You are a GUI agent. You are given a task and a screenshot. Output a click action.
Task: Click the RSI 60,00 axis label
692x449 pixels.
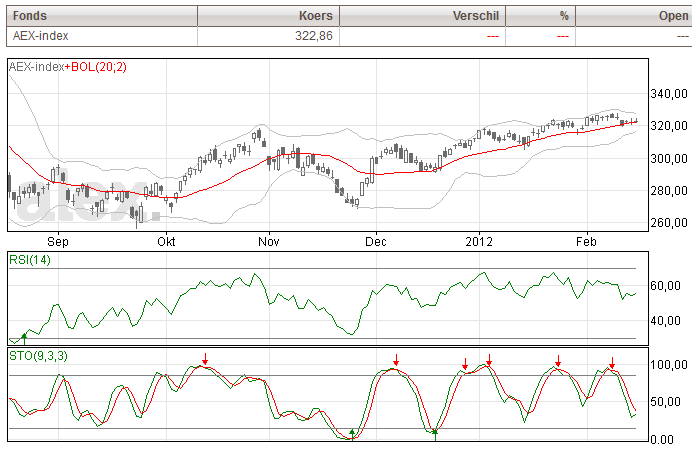pyautogui.click(x=666, y=286)
